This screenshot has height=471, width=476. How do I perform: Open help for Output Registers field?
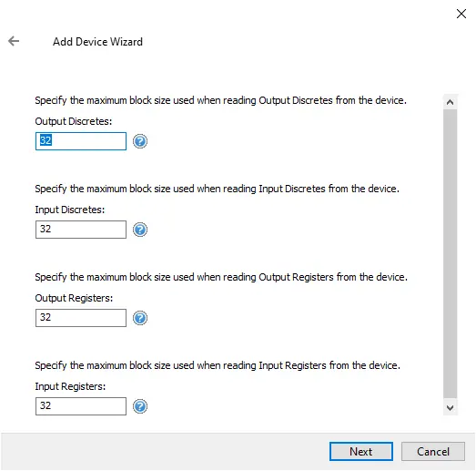point(140,318)
